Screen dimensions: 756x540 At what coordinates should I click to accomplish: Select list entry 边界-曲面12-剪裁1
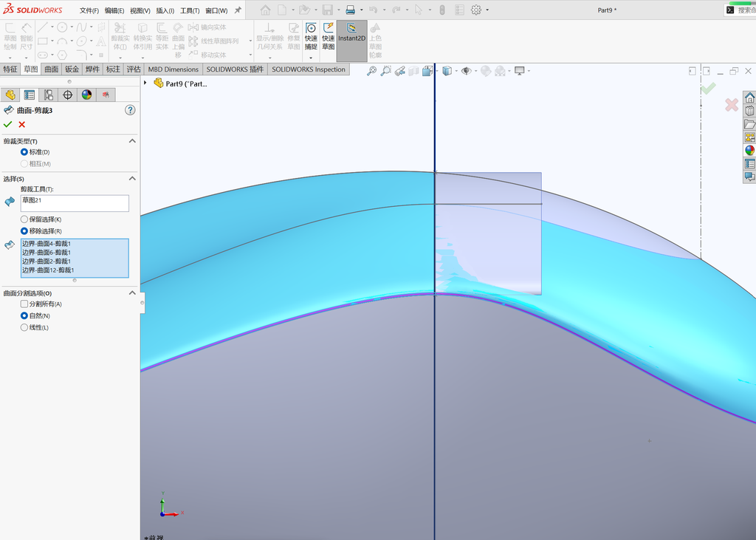click(48, 270)
